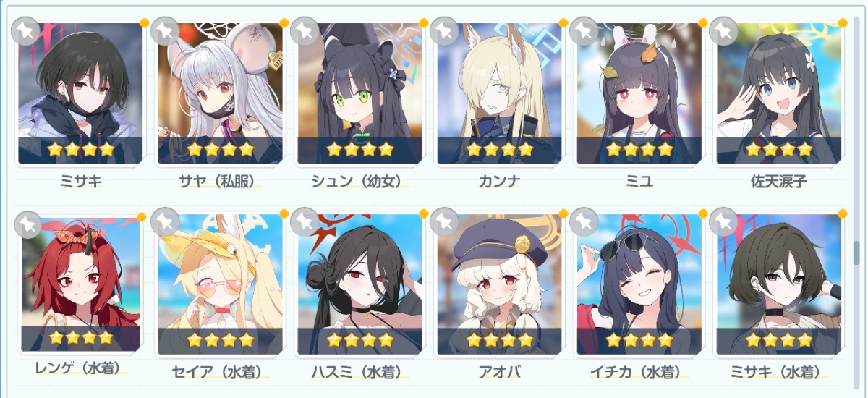This screenshot has height=398, width=868.
Task: Select the アオバ character portrait
Action: [500, 284]
